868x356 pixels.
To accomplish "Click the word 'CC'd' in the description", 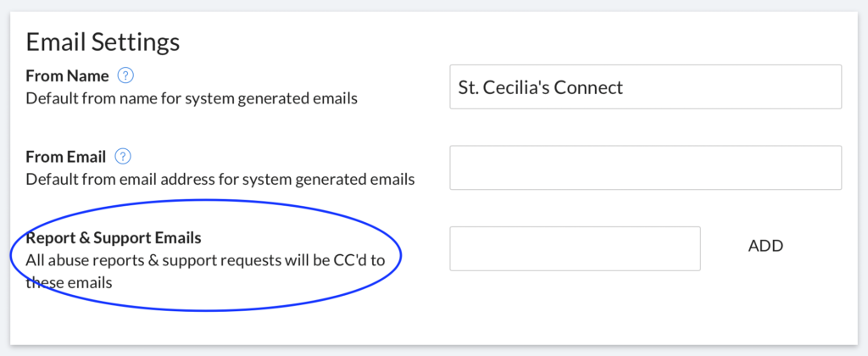I will (350, 261).
